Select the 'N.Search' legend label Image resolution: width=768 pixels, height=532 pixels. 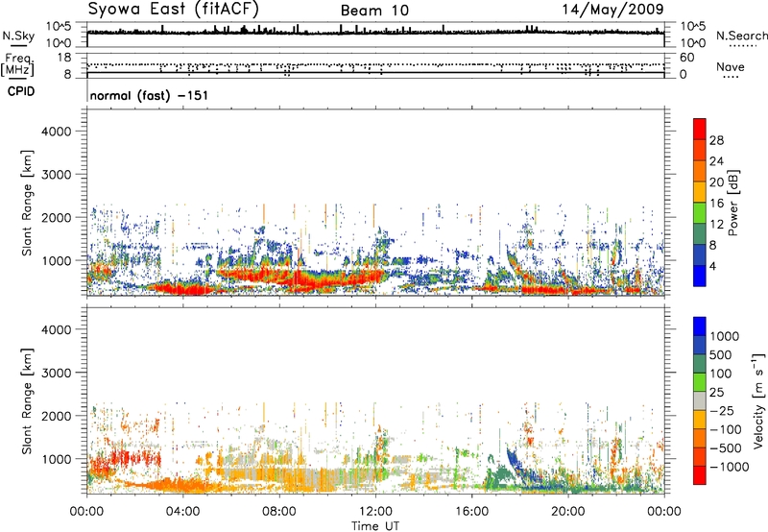tap(741, 36)
